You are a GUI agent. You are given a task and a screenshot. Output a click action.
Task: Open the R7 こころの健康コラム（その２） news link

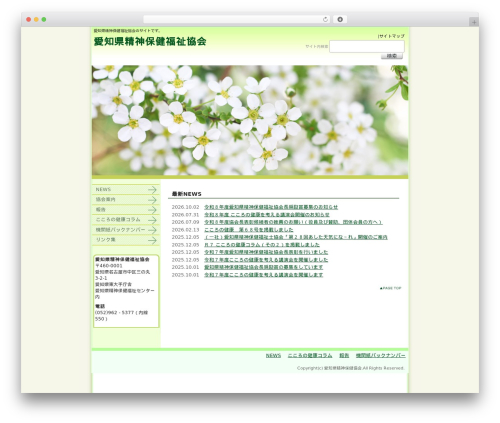pyautogui.click(x=262, y=245)
